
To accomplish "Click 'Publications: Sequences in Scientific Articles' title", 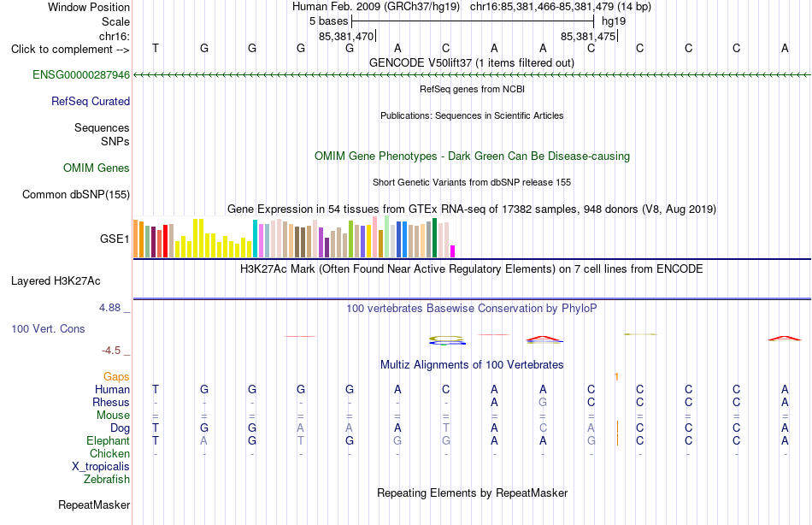I will click(472, 115).
